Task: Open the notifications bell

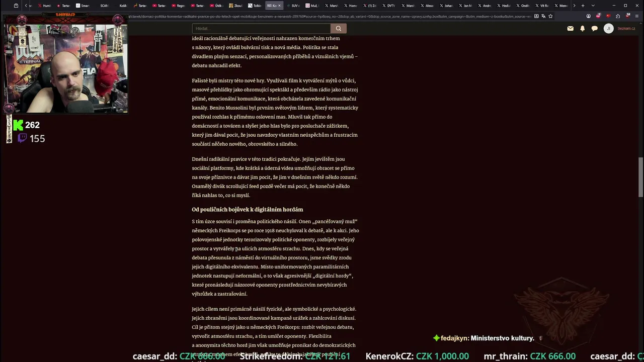Action: point(582,29)
